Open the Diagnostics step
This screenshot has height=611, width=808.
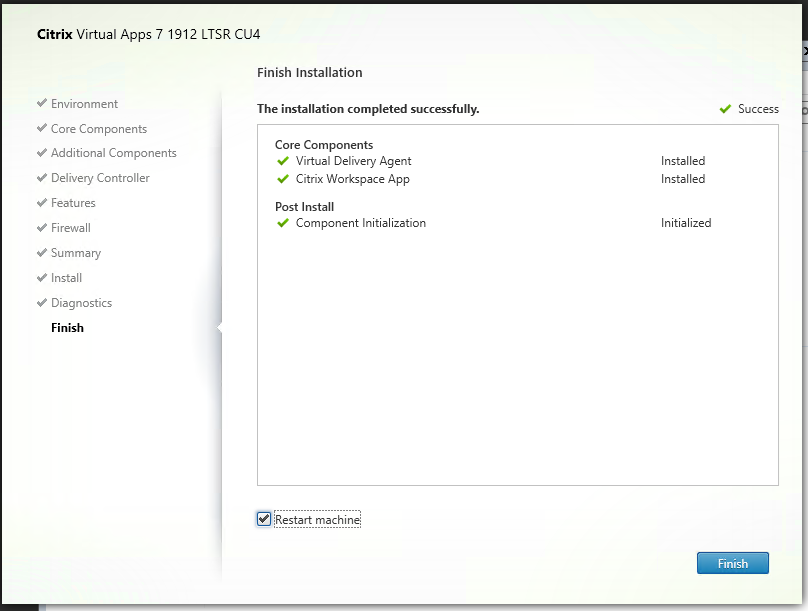[x=81, y=303]
